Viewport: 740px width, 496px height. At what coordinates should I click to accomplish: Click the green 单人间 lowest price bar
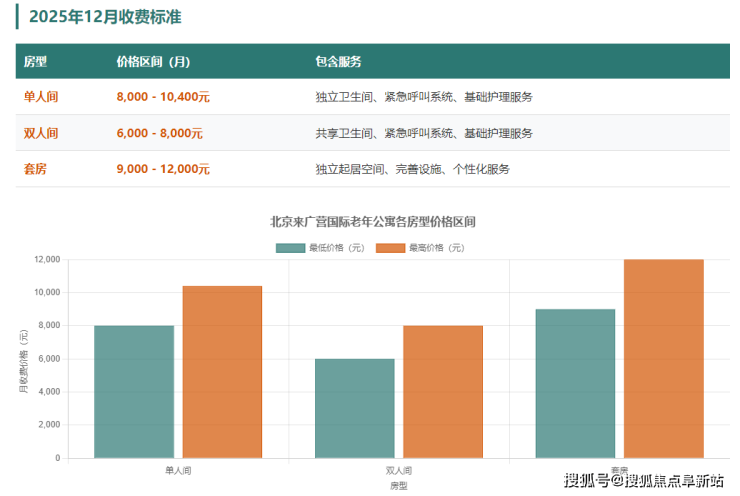[134, 391]
